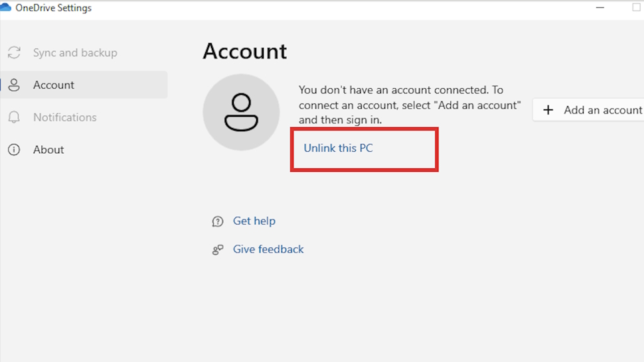The image size is (644, 362).
Task: Open the Get help link
Action: click(254, 221)
